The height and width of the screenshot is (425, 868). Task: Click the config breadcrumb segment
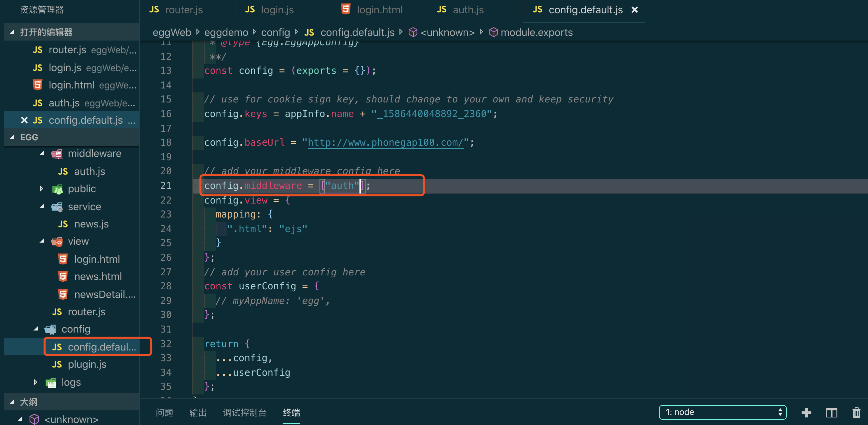(x=275, y=32)
